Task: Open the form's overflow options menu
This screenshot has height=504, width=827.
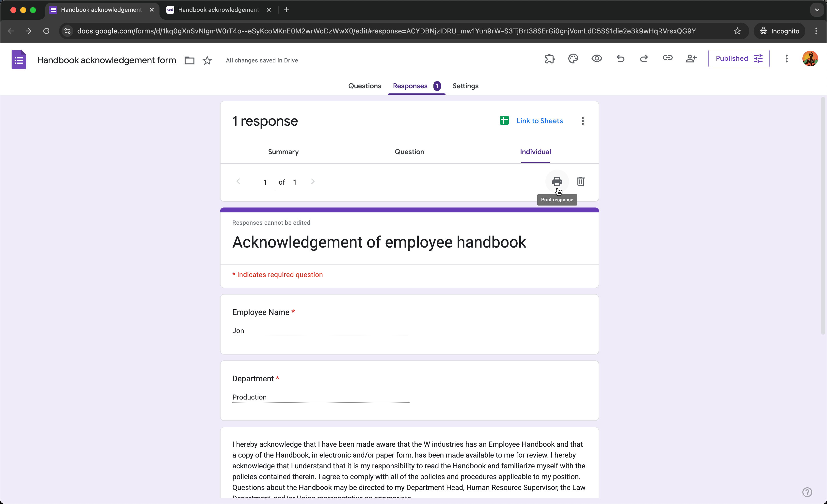Action: 786,58
